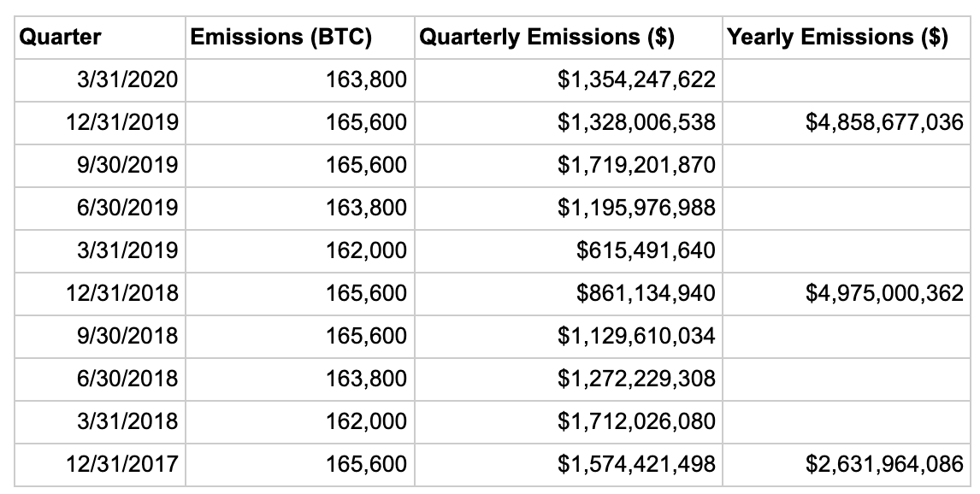Select the 9/30/2019 date cell
Screen dimensions: 980x494
point(127,166)
